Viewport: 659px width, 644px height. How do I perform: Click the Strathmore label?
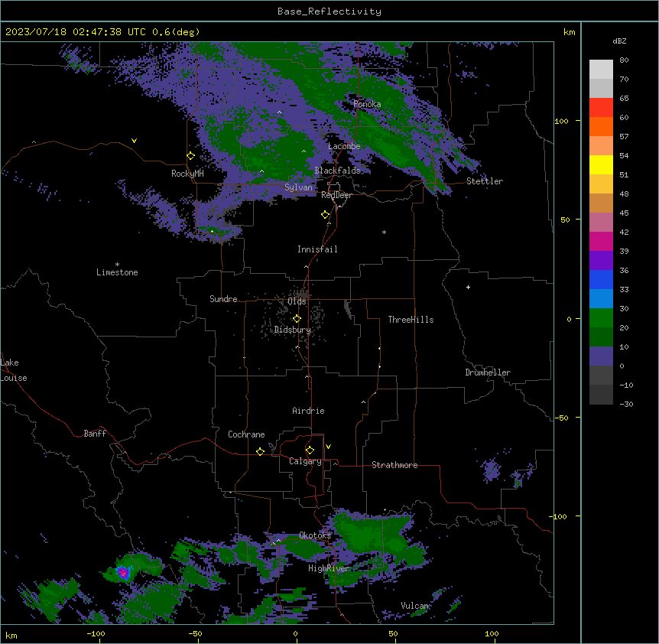coord(394,465)
